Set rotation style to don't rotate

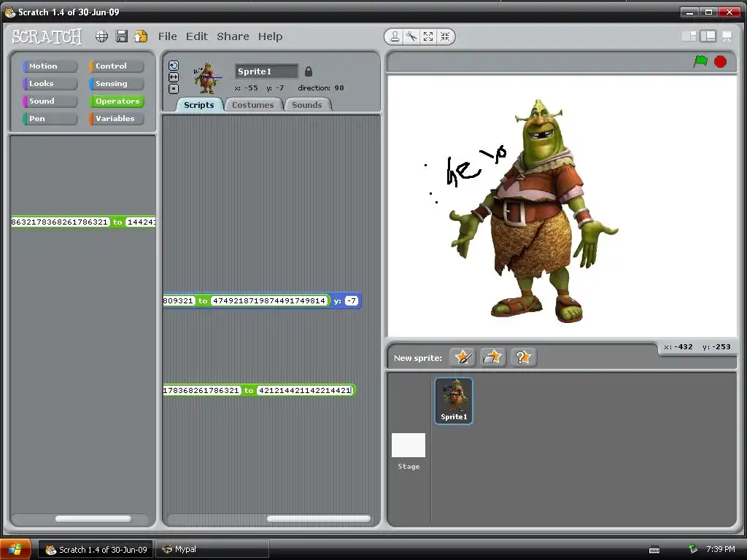[174, 88]
